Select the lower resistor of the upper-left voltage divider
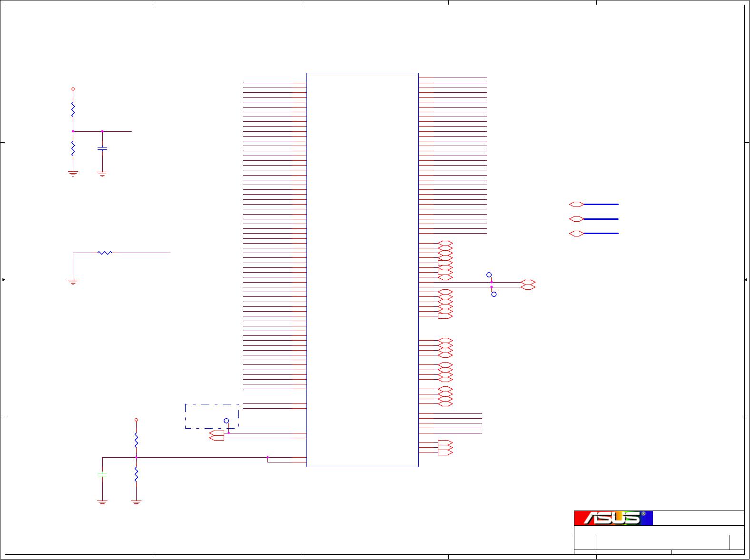Image resolution: width=750 pixels, height=560 pixels. click(x=73, y=148)
